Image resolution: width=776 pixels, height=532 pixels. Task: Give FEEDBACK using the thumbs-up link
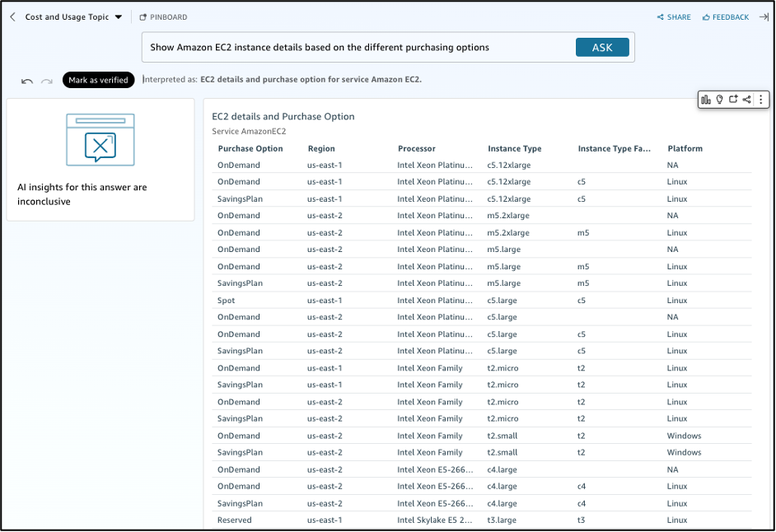point(725,16)
